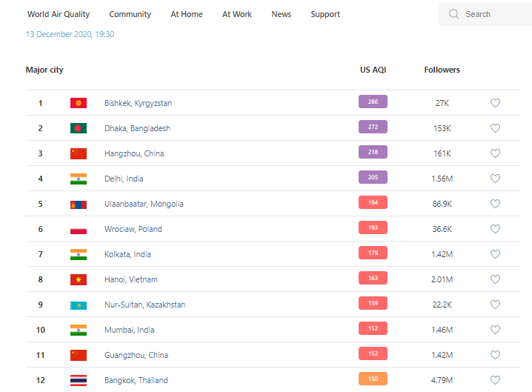The image size is (532, 392).
Task: Click the Vietnam flag beside Hanoi
Action: coord(79,279)
